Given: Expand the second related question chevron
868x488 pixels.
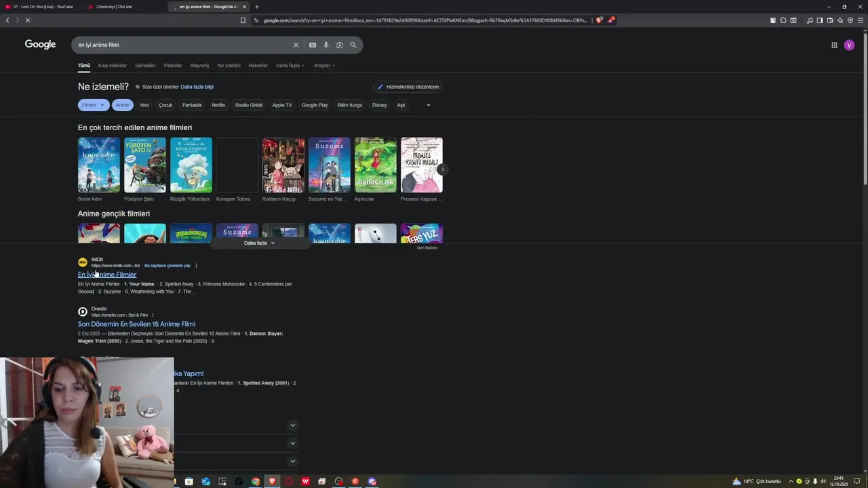Looking at the screenshot, I should pos(293,443).
